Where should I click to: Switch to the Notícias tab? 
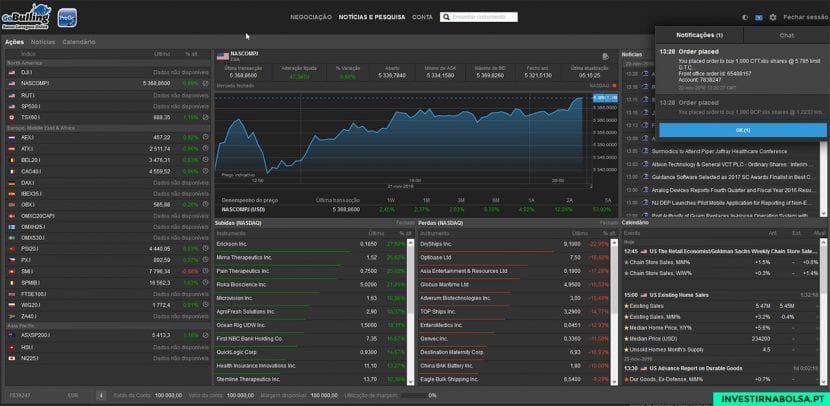click(43, 42)
